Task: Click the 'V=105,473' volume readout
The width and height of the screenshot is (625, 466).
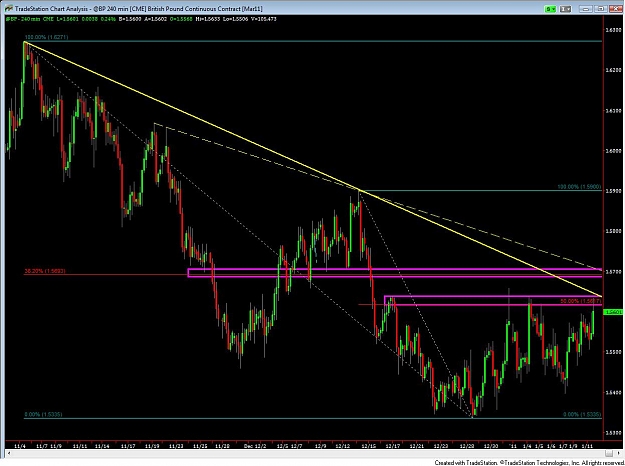Action: click(x=265, y=19)
